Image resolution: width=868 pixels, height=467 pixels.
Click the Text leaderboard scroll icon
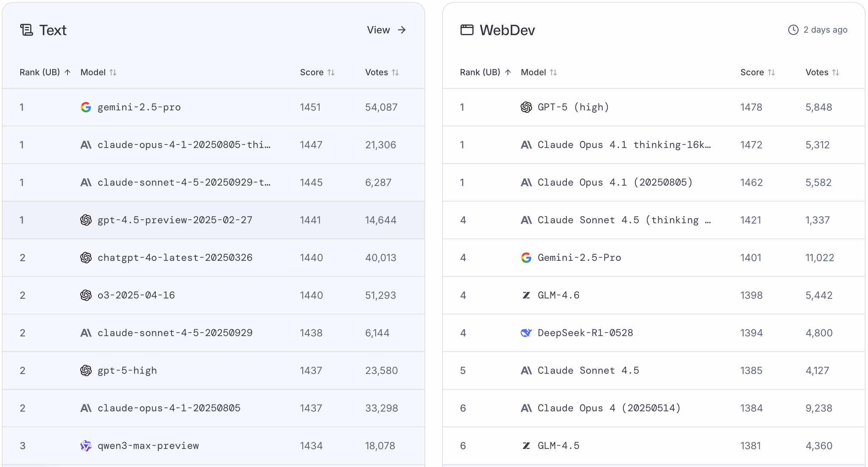27,30
